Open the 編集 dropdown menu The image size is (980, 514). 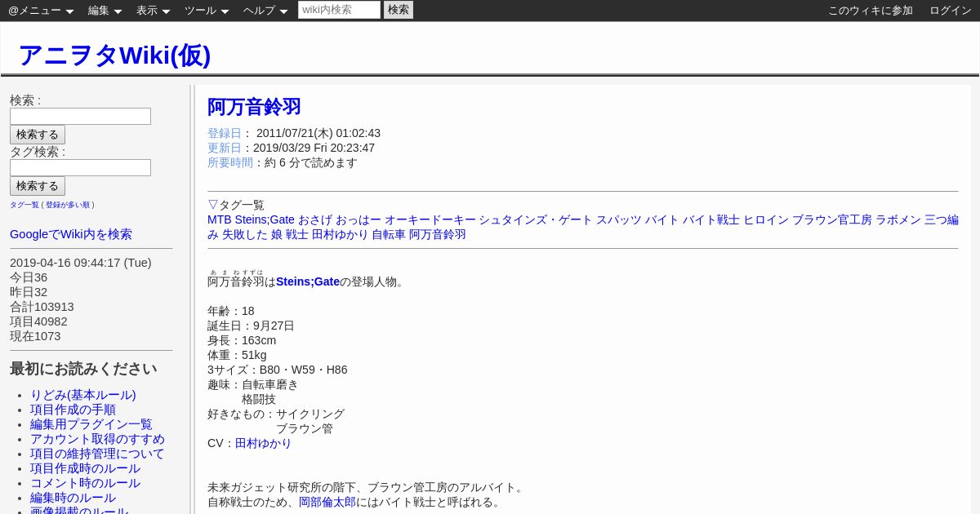tap(105, 11)
